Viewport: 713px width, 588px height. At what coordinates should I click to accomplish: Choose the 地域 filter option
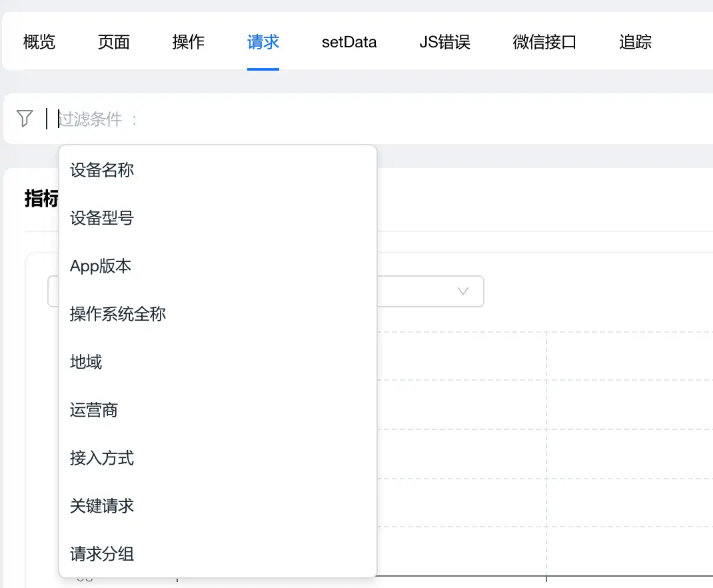(x=86, y=362)
